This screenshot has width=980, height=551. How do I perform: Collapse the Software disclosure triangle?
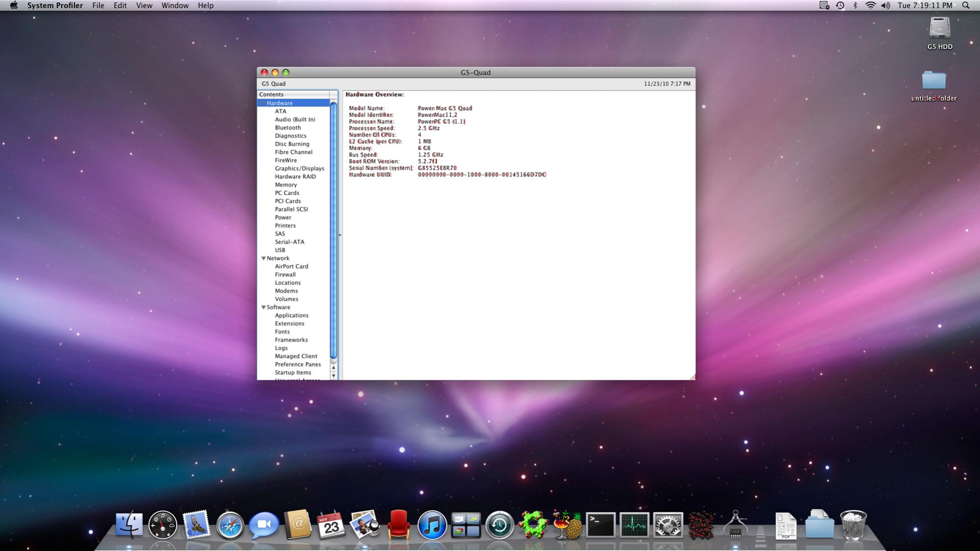coord(264,307)
